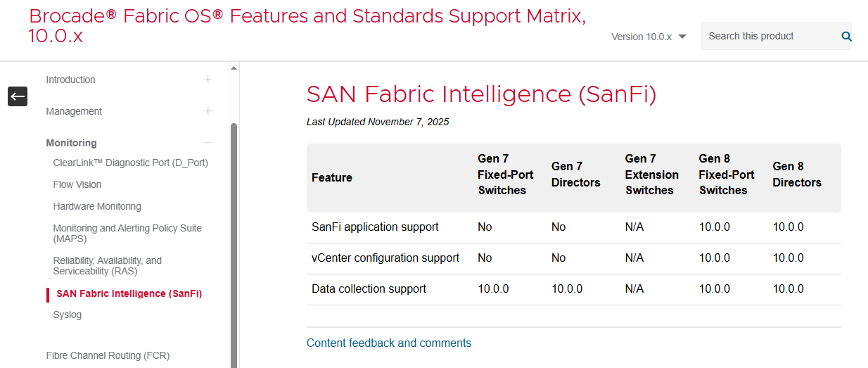
Task: Click SAN Fabric Intelligence (SanFi) sidebar item
Action: pyautogui.click(x=129, y=293)
